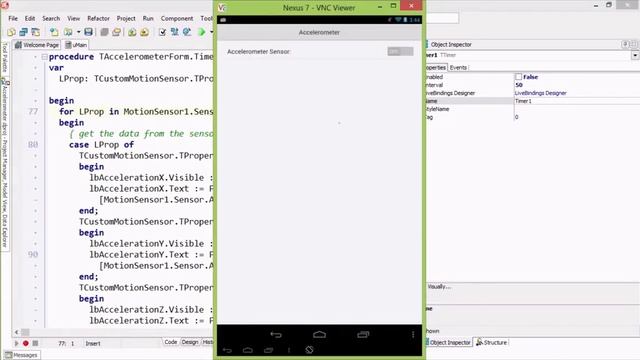Viewport: 640px width, 360px height.
Task: Open the Object Inspector component selector dropdown
Action: (635, 55)
